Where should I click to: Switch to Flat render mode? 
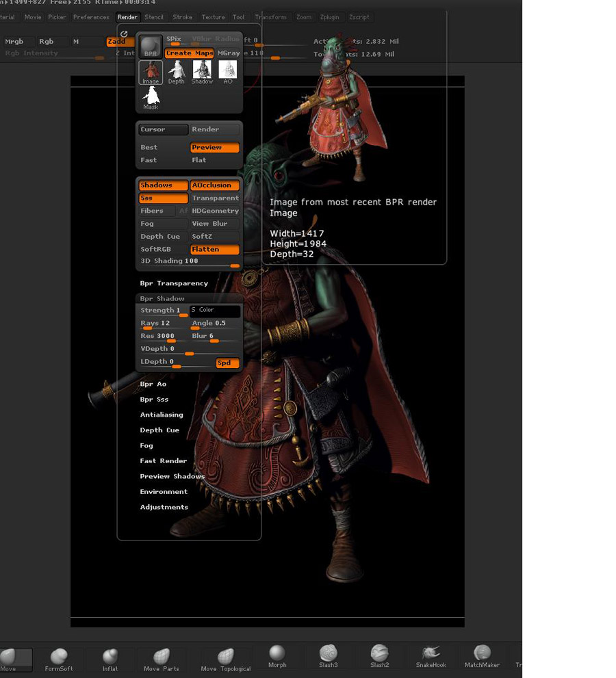click(215, 160)
